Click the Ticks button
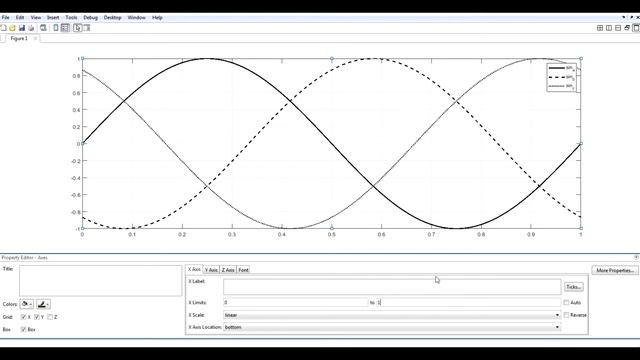 point(573,287)
